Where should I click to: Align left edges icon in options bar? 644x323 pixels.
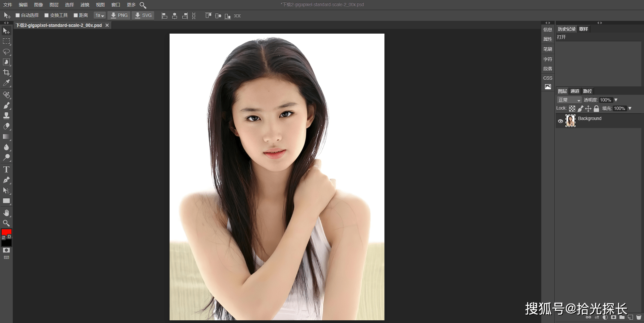pos(164,16)
